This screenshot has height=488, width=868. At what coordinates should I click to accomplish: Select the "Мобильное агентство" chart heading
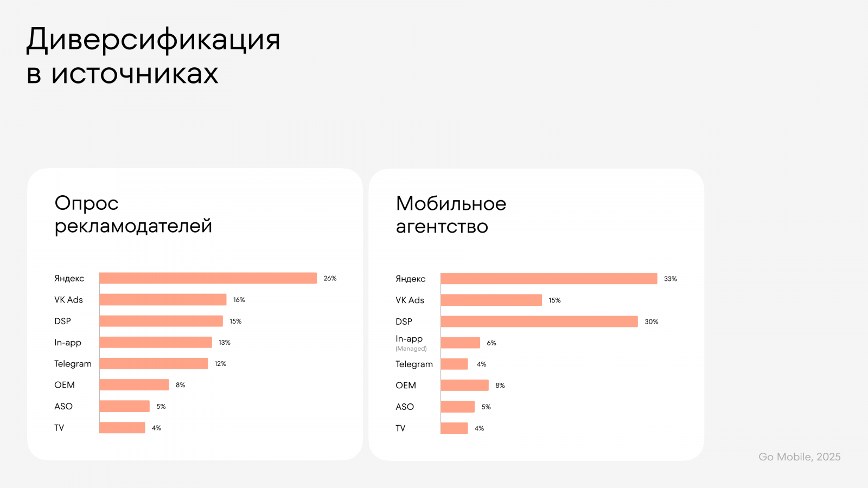tap(451, 215)
